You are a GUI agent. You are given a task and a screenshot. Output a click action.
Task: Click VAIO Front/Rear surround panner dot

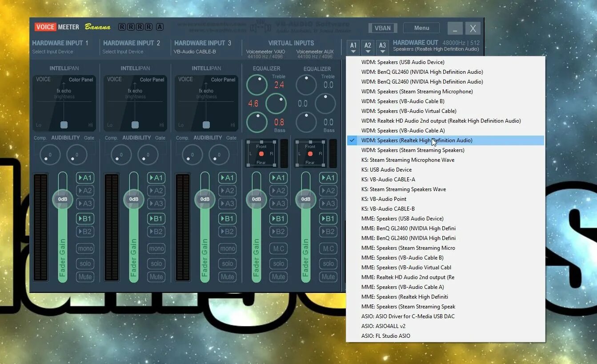261,154
